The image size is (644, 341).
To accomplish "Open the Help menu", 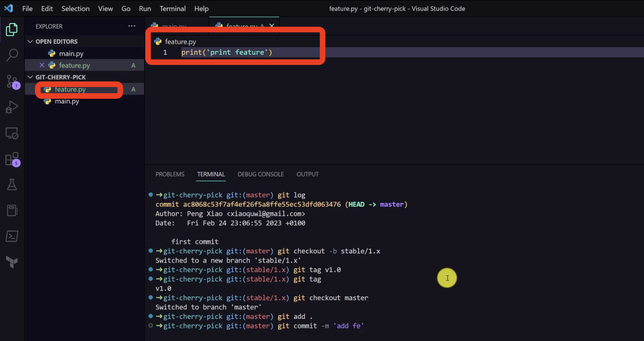I will pos(201,8).
